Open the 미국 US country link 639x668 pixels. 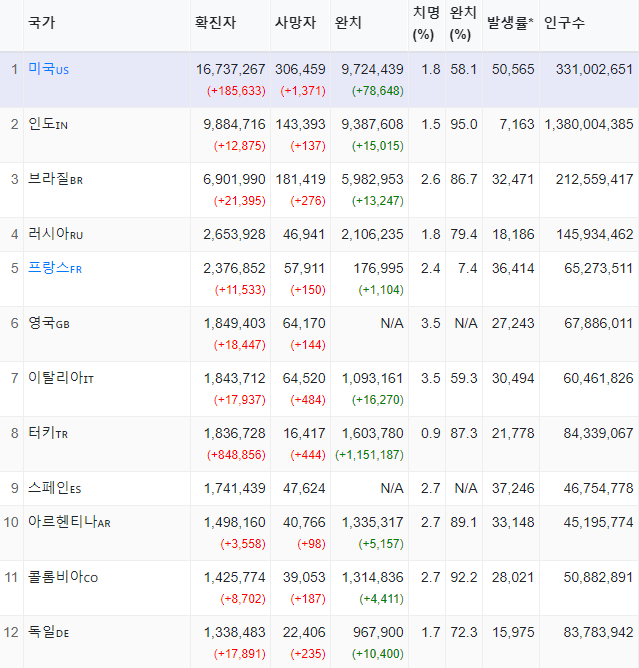point(48,69)
